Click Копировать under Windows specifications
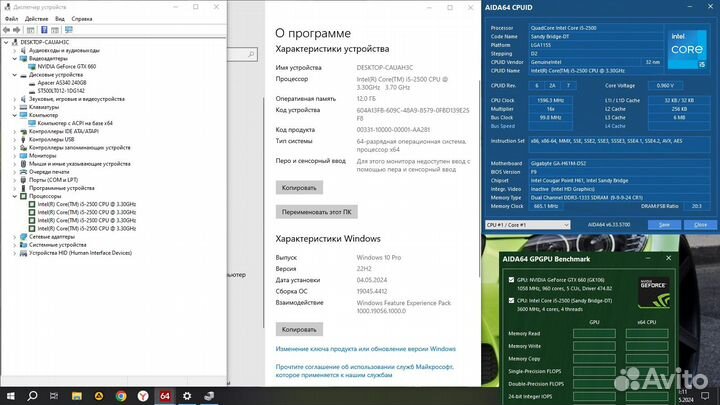The height and width of the screenshot is (405, 720). [x=299, y=330]
